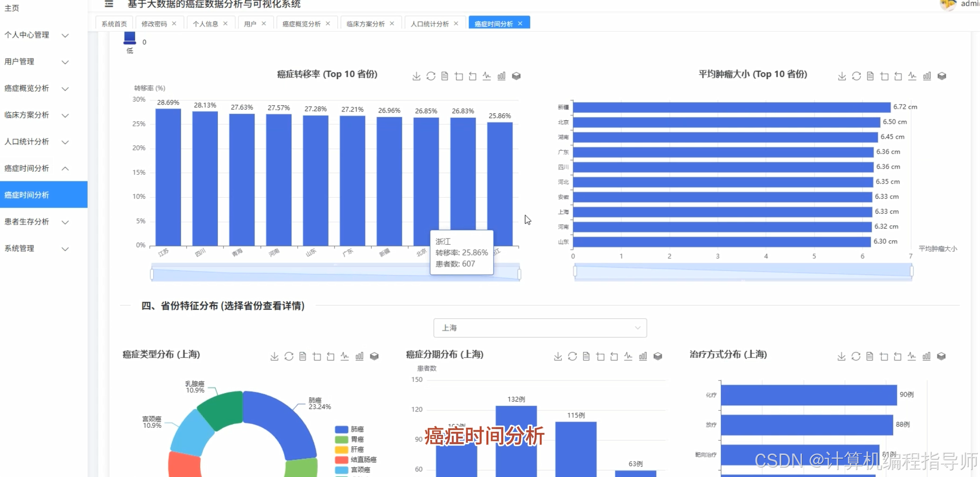This screenshot has width=980, height=477.
Task: Close the 修改密码 tab
Action: coord(174,22)
